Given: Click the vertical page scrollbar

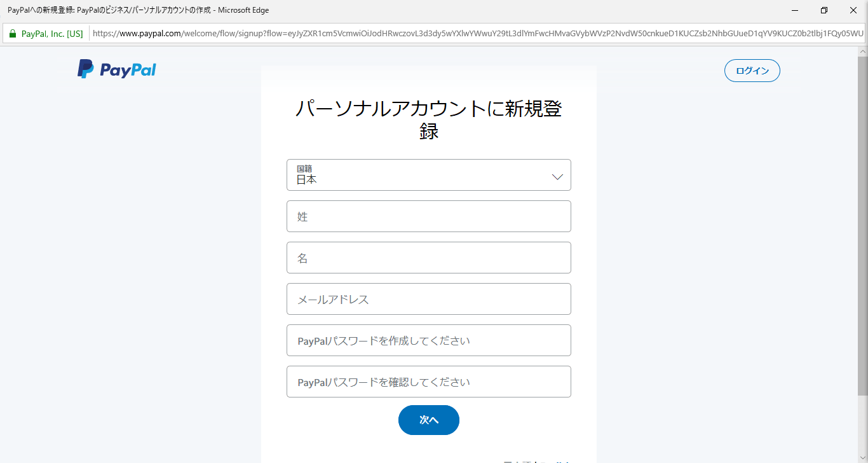Looking at the screenshot, I should [862, 226].
